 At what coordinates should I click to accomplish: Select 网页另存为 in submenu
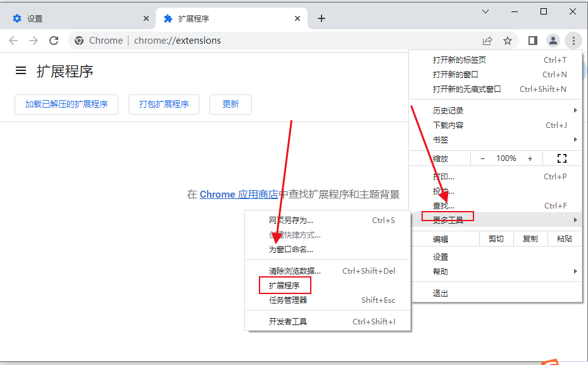click(328, 221)
